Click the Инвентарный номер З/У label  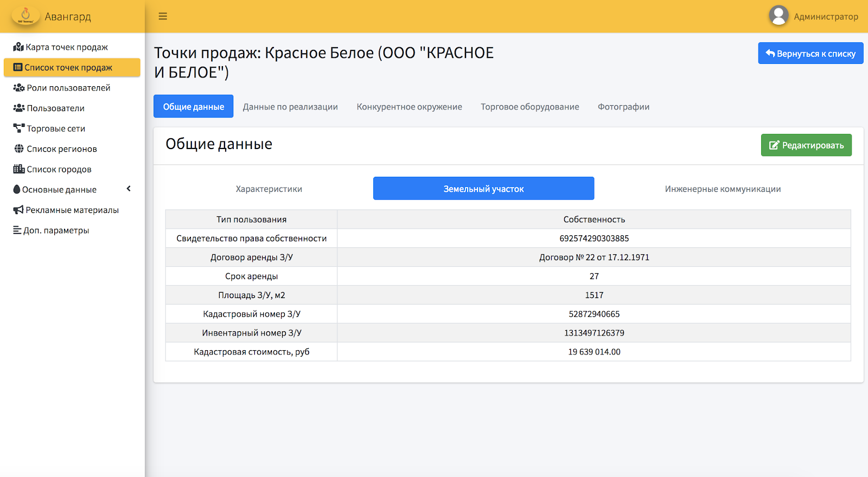pyautogui.click(x=252, y=333)
